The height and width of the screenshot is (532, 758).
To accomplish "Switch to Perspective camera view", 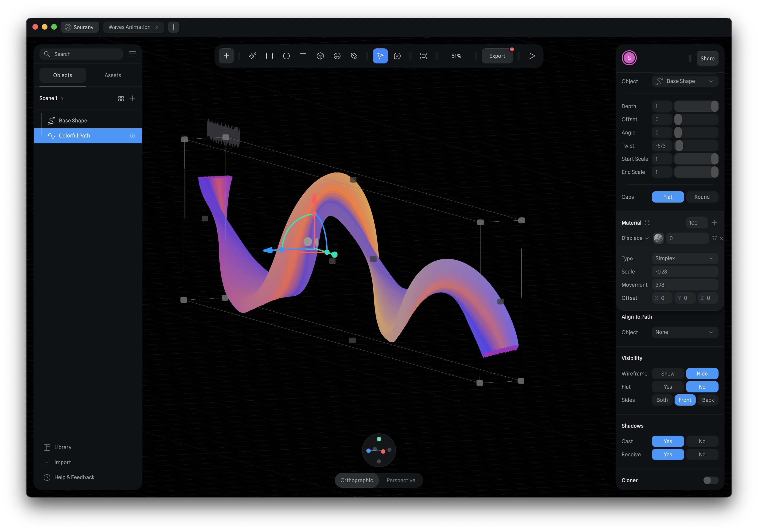I will [x=400, y=480].
